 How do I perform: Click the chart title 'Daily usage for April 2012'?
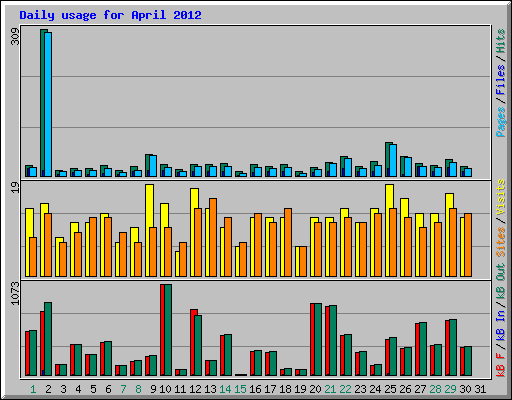pos(110,15)
